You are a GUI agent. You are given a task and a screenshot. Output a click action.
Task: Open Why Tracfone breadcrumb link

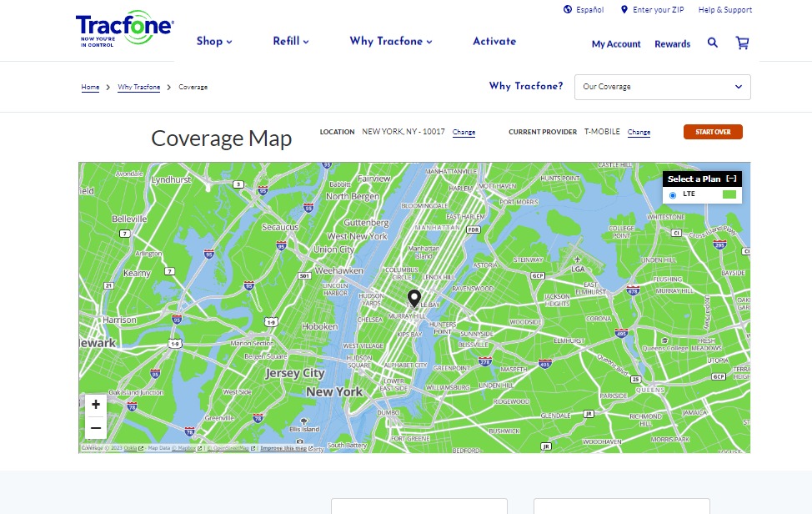point(138,87)
